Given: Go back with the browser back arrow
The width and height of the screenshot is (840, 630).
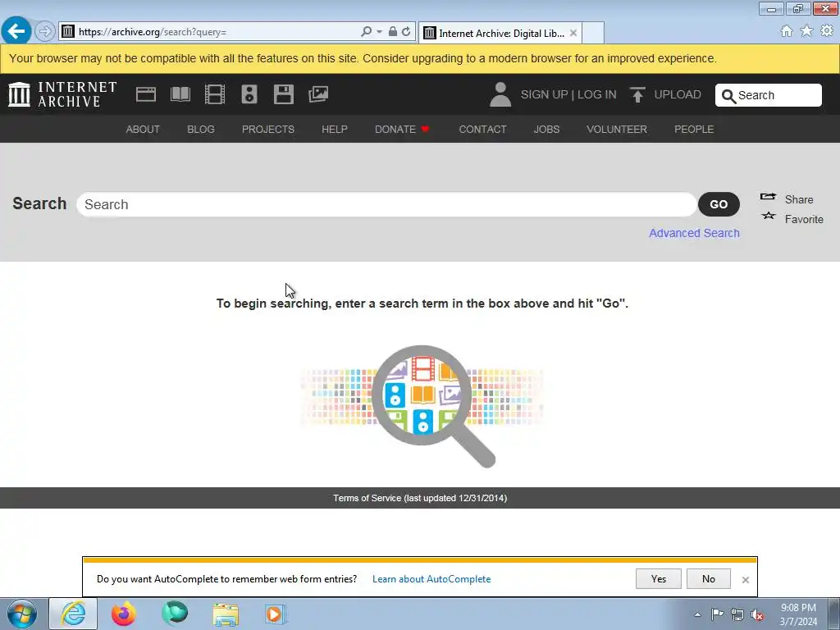Looking at the screenshot, I should [16, 32].
